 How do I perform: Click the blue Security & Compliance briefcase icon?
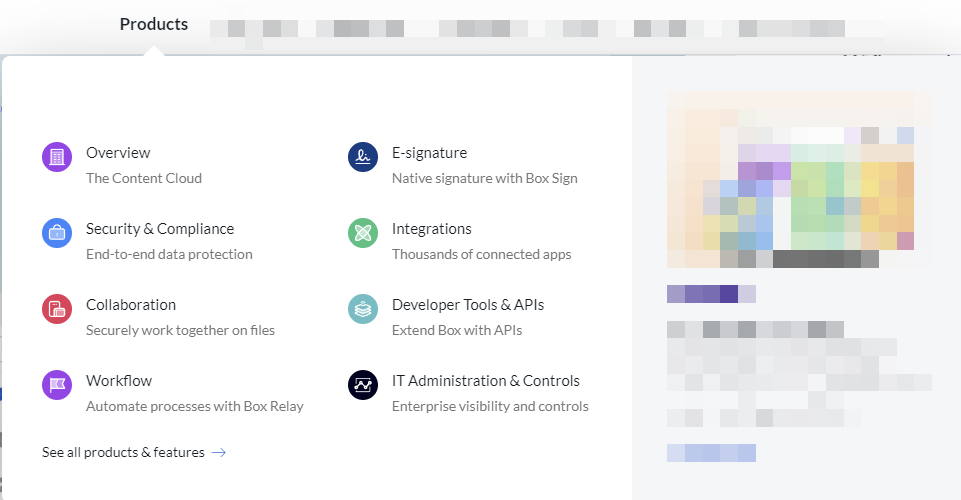click(x=57, y=233)
